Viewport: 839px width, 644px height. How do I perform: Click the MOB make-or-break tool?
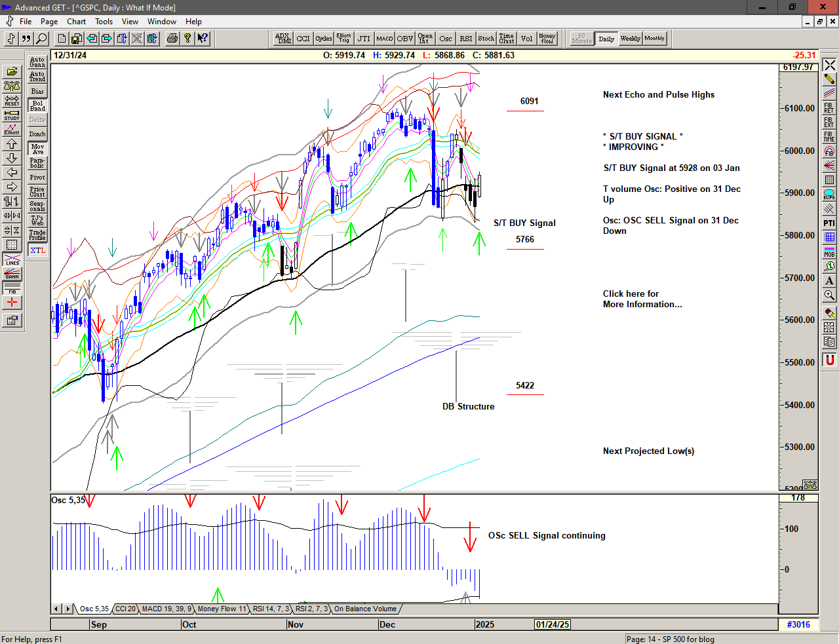(x=829, y=252)
